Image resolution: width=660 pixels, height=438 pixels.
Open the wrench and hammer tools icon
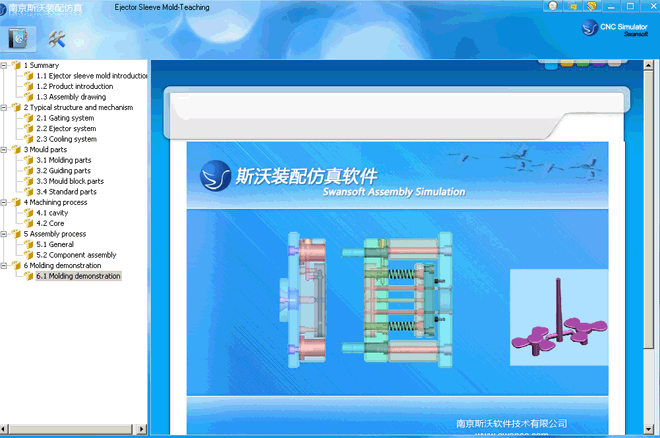[57, 39]
